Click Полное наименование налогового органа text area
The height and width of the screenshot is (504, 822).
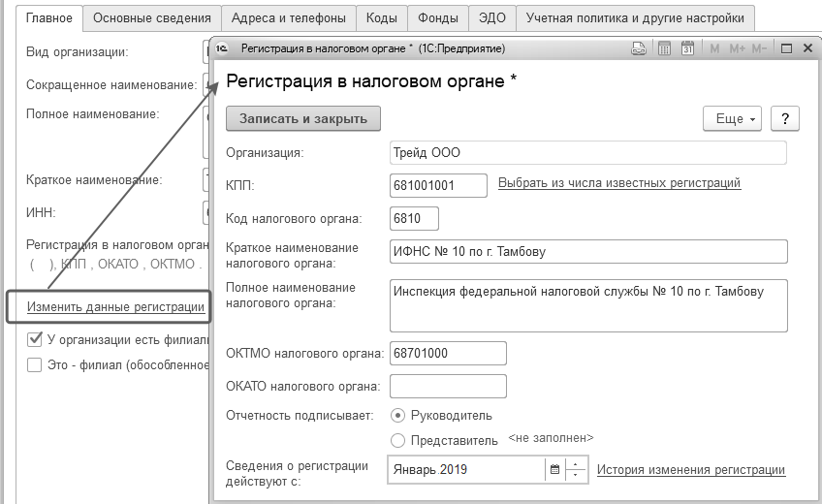(x=588, y=306)
